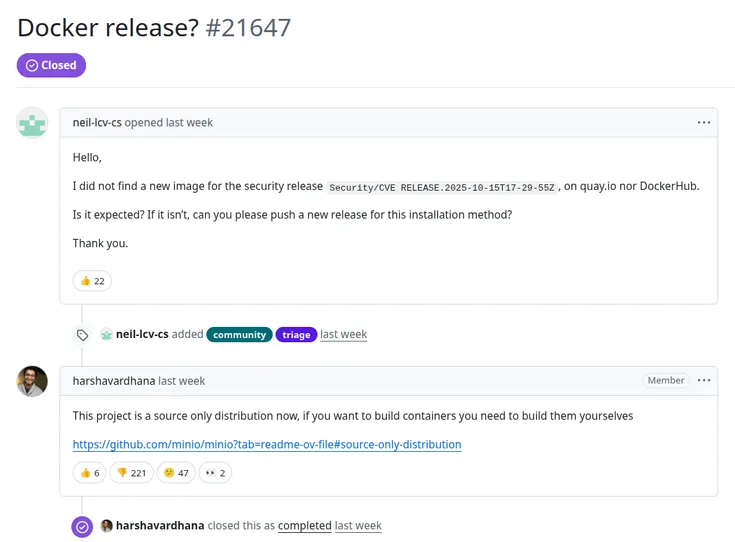
Task: Click the purple closed-as-completed check icon
Action: pyautogui.click(x=82, y=526)
